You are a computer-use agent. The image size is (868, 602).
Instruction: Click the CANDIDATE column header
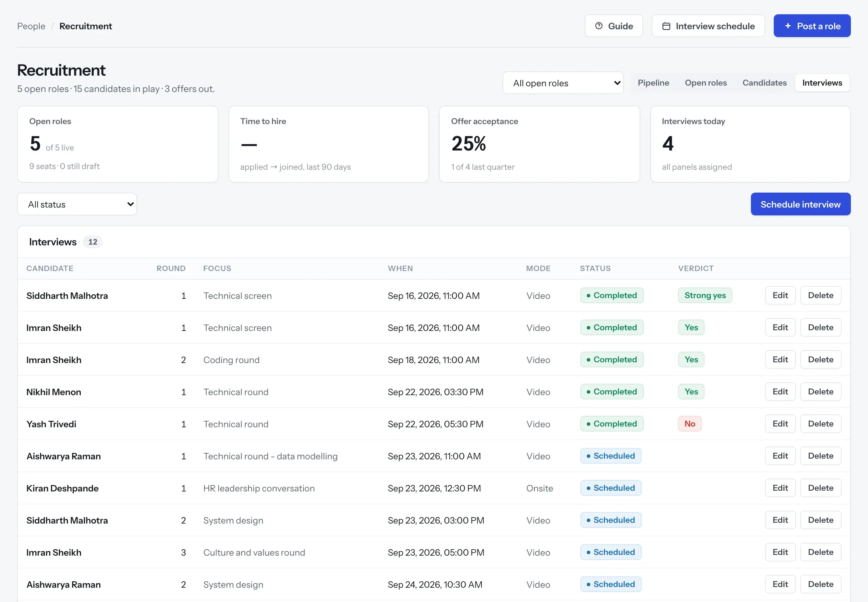click(50, 268)
